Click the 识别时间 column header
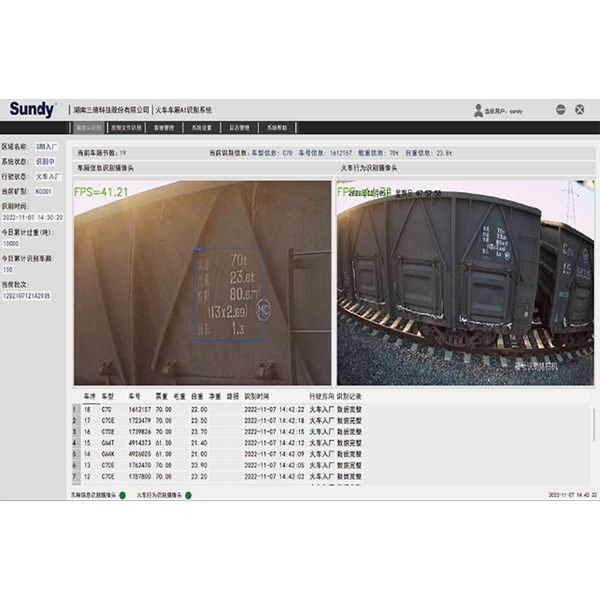The width and height of the screenshot is (600, 600). click(x=258, y=396)
